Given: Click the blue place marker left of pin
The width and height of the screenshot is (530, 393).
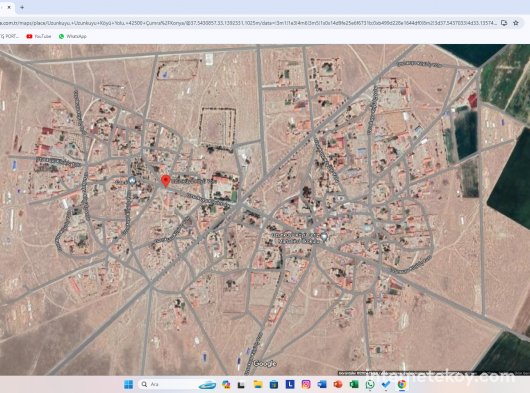Looking at the screenshot, I should point(132,181).
